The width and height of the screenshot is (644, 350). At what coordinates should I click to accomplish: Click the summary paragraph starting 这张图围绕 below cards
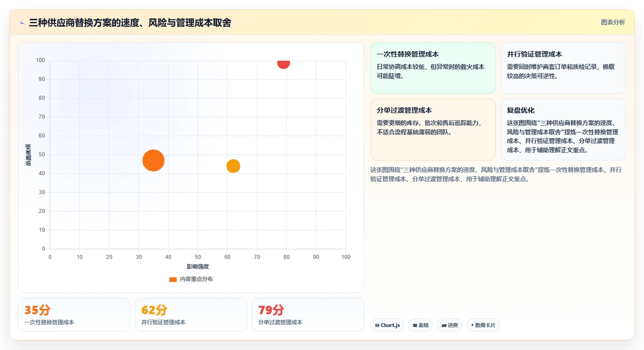[496, 174]
